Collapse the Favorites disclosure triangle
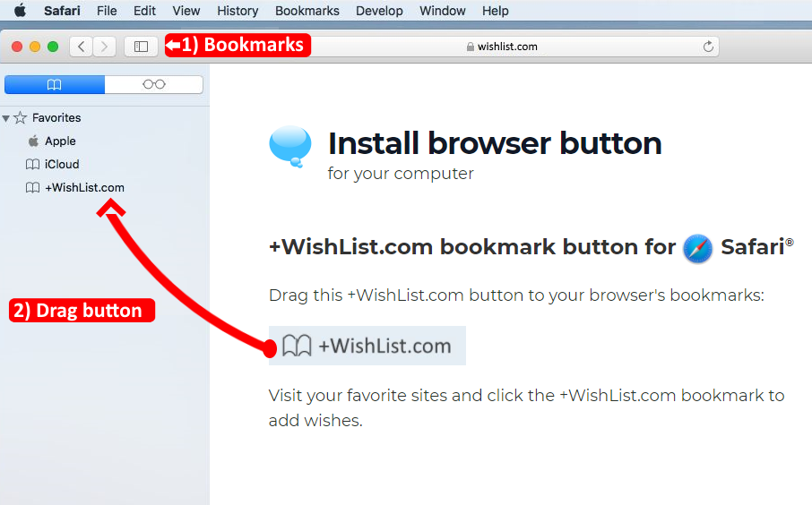The width and height of the screenshot is (812, 505). point(6,118)
